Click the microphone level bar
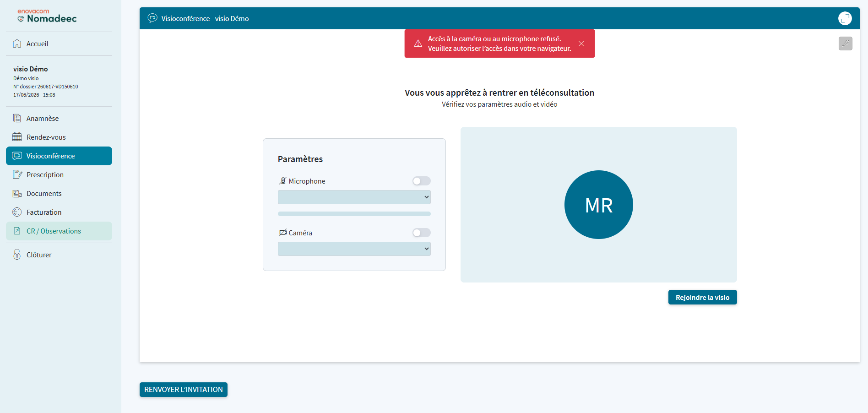Viewport: 868px width, 413px height. 354,214
